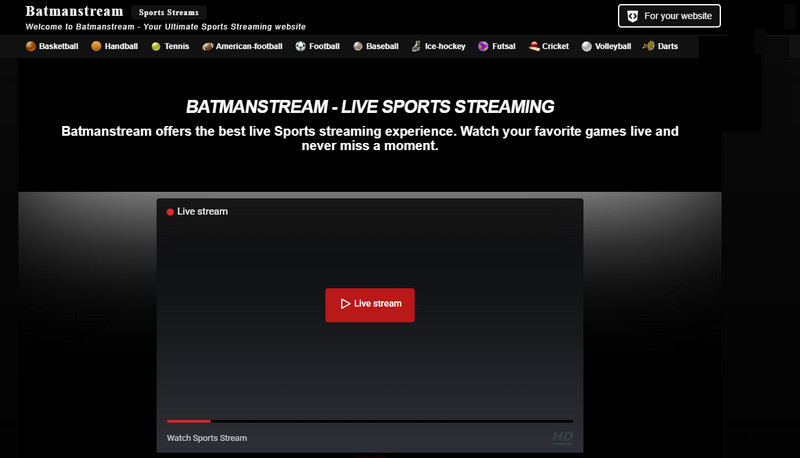Click the ice-hockey stick icon

(x=416, y=46)
